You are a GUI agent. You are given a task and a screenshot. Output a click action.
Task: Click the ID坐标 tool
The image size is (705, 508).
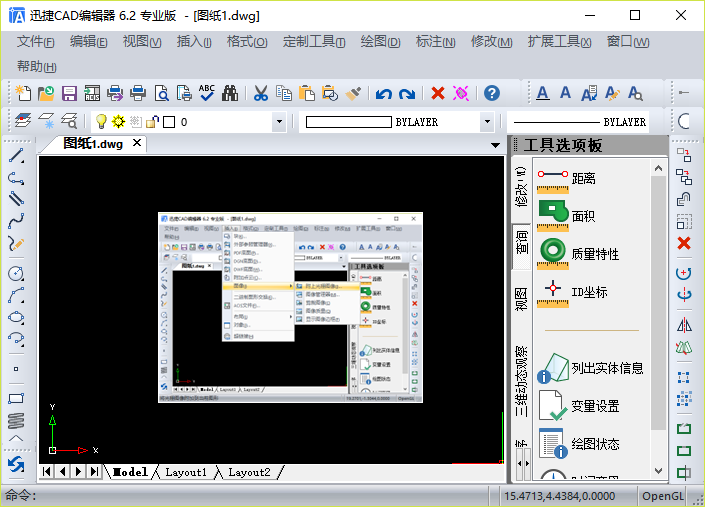point(572,292)
